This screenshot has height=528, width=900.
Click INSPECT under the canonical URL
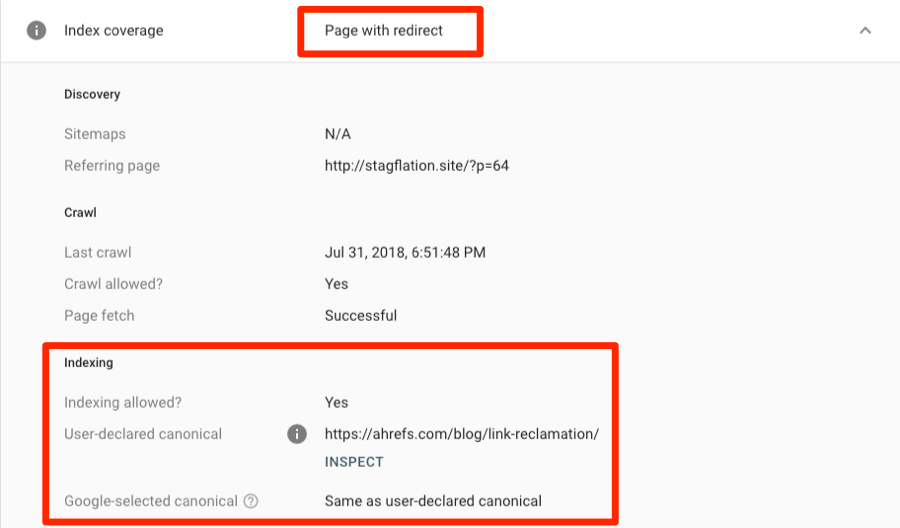pyautogui.click(x=354, y=462)
